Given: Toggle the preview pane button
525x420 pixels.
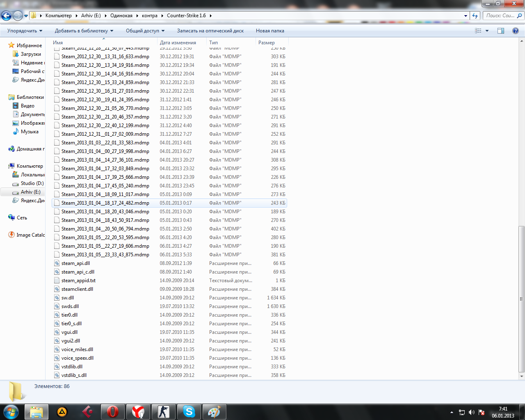Looking at the screenshot, I should 501,31.
